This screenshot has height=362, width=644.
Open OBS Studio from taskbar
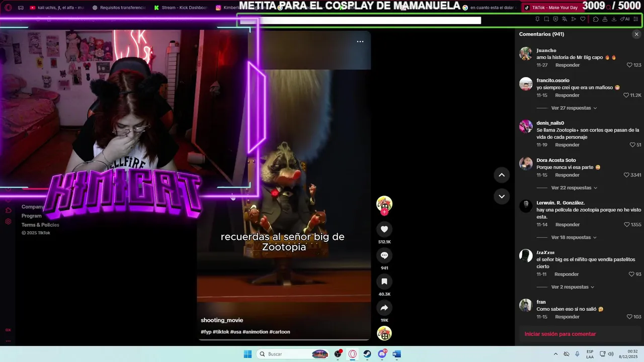pyautogui.click(x=338, y=354)
